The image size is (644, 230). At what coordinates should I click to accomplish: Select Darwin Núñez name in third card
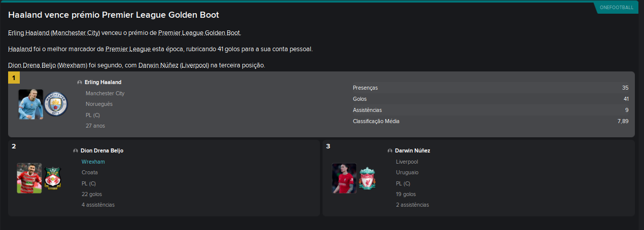412,150
